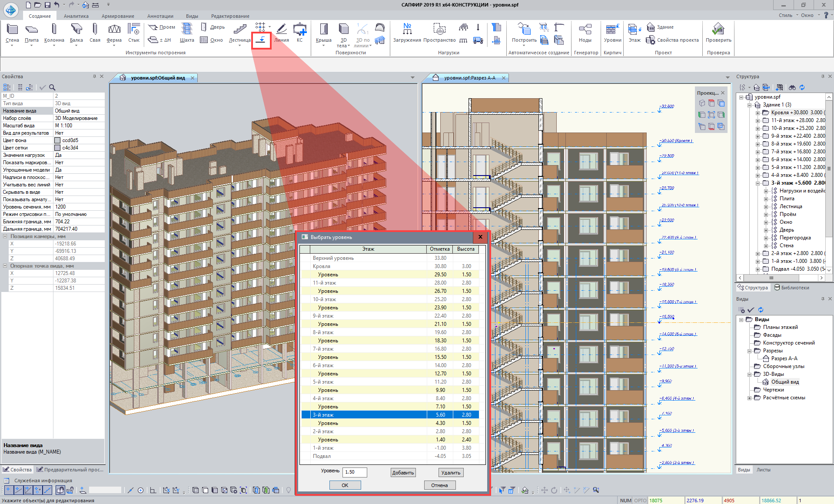Image resolution: width=834 pixels, height=504 pixels.
Task: Click the Добавить button in dialog
Action: pos(403,472)
